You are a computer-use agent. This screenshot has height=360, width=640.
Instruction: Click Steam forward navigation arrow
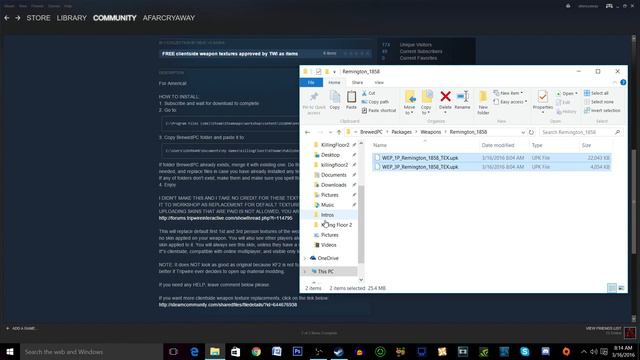coord(18,18)
